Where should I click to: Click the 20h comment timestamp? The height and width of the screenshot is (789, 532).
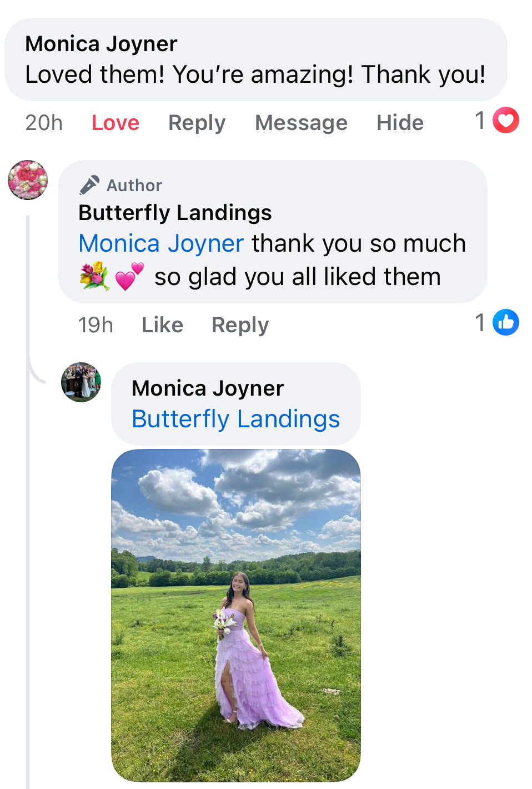(44, 123)
